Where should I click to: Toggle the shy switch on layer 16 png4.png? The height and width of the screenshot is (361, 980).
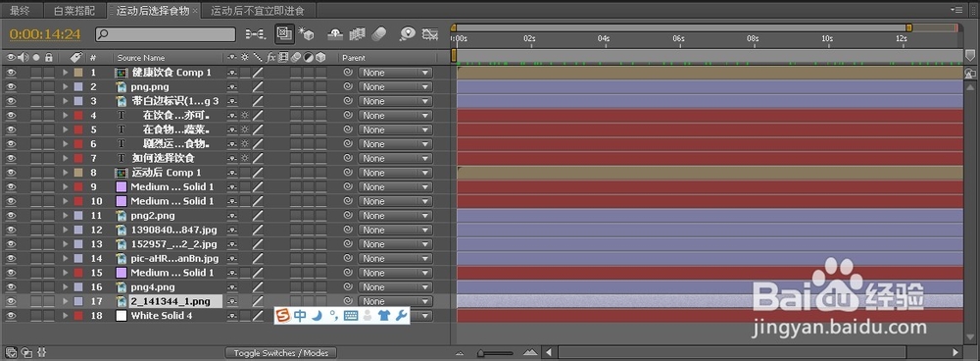[232, 287]
